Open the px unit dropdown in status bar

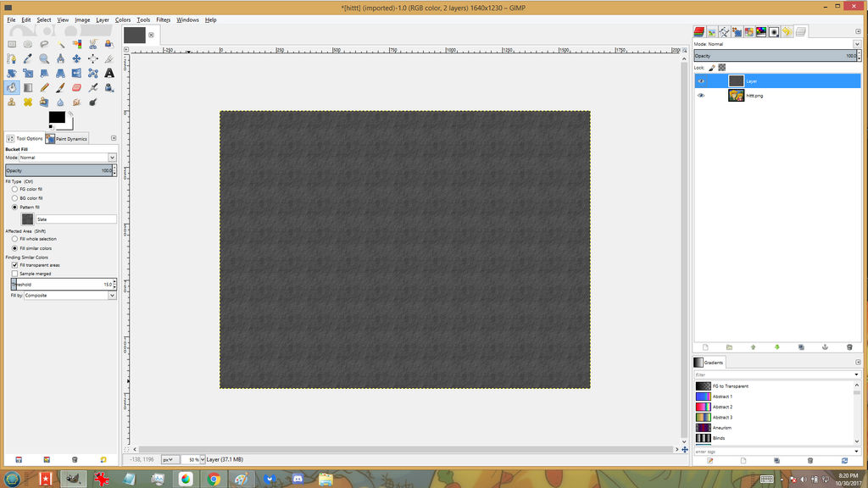(x=170, y=460)
